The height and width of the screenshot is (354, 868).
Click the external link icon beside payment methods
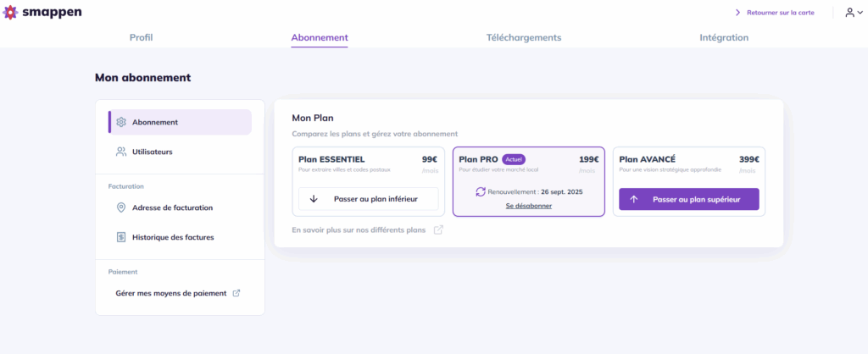coord(236,293)
